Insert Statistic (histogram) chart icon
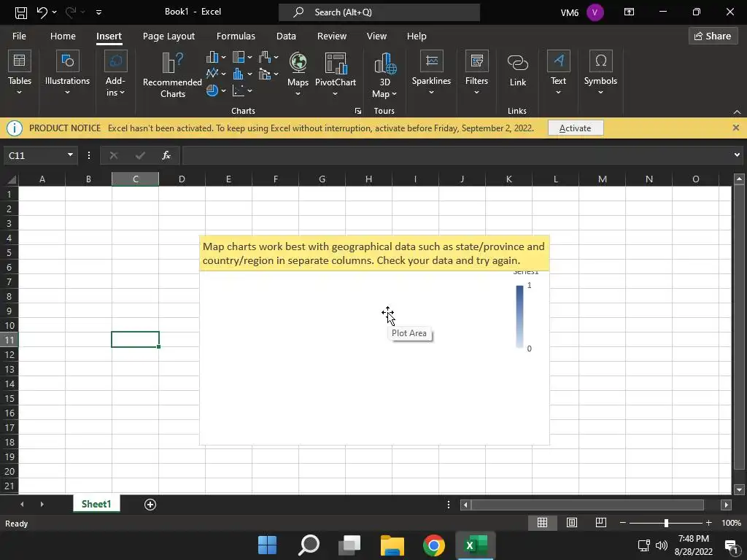The image size is (747, 560). (x=239, y=74)
